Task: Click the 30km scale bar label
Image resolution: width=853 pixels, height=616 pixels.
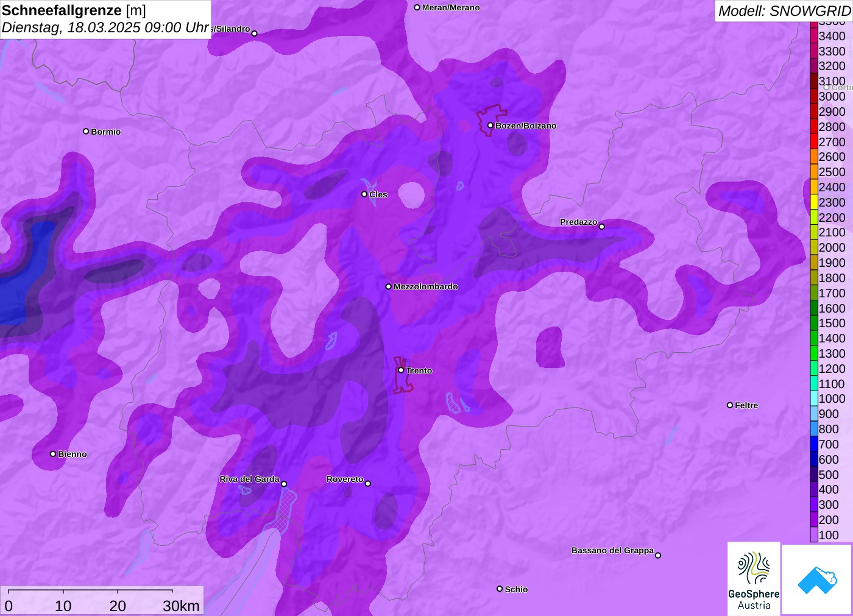Action: coord(181,606)
